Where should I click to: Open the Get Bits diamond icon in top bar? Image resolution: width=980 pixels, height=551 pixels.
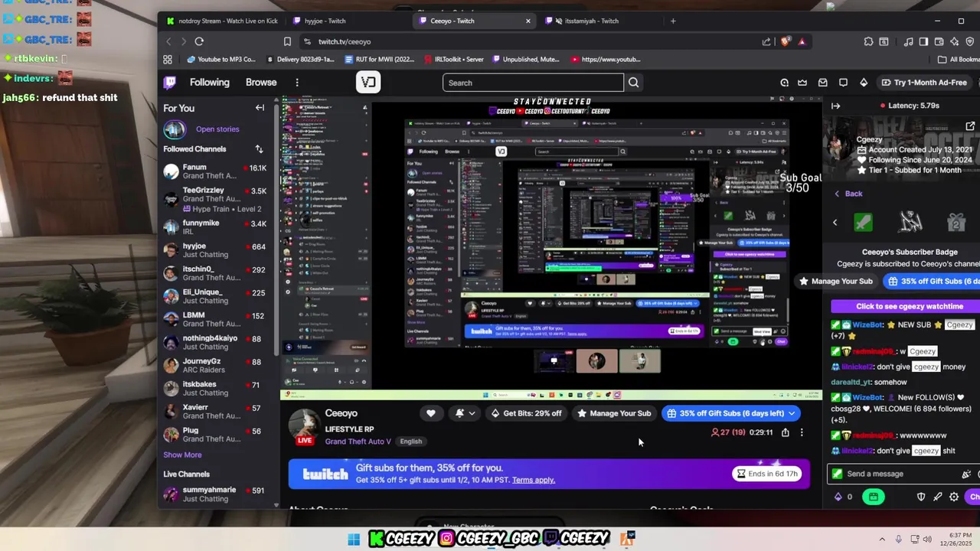pyautogui.click(x=864, y=83)
